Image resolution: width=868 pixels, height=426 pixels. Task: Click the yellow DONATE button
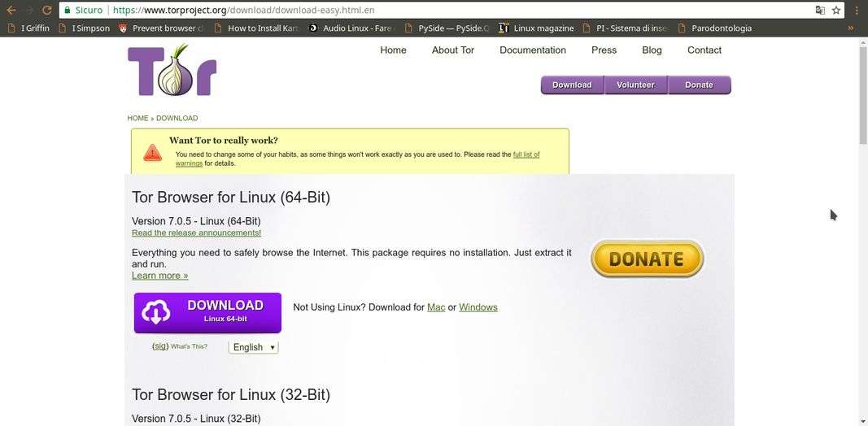point(647,259)
